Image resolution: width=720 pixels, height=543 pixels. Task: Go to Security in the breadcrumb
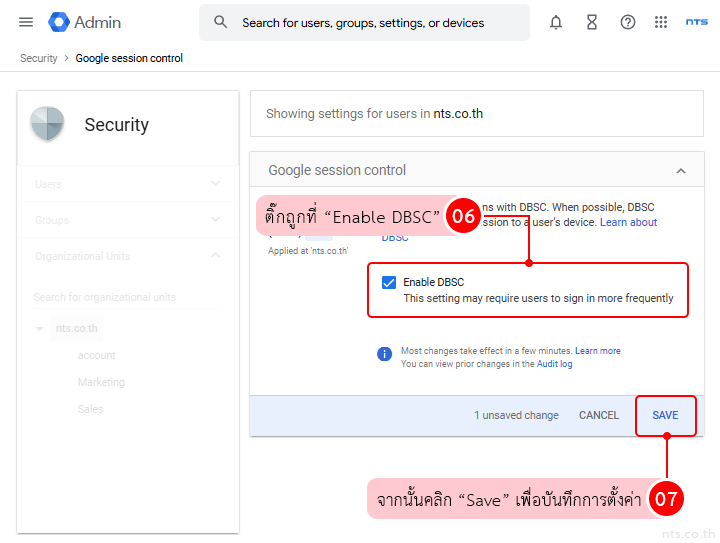[x=39, y=58]
